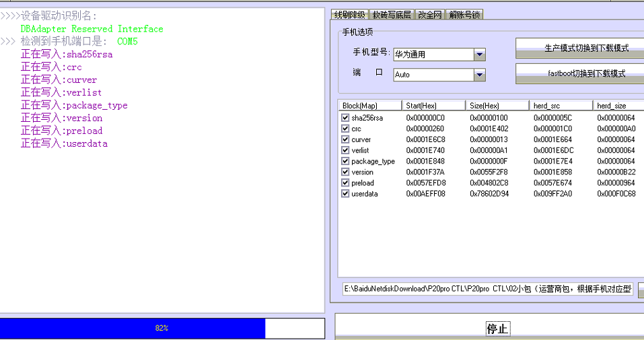Uncheck the crc block checkbox
The width and height of the screenshot is (644, 340).
tap(345, 129)
